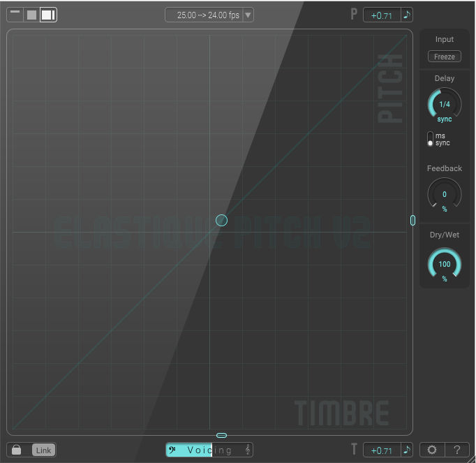This screenshot has height=463, width=476.
Task: Click the timbre value field +0.71
Action: 382,450
